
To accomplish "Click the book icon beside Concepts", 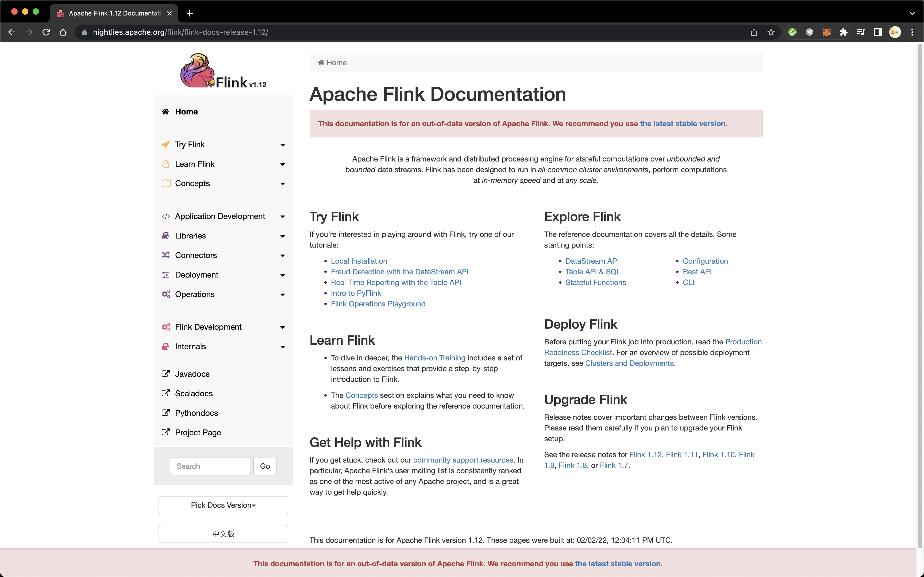I will (x=166, y=183).
